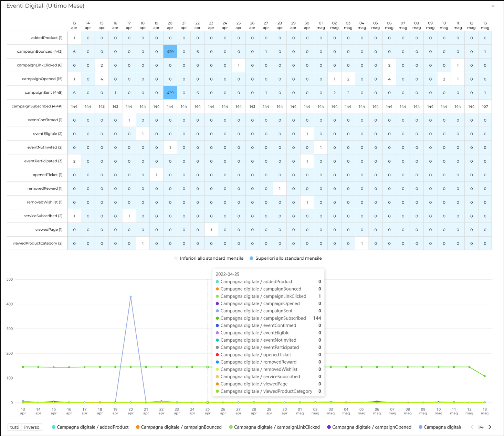Click campaignSubscribed endpoint at 13 mag

[485, 376]
